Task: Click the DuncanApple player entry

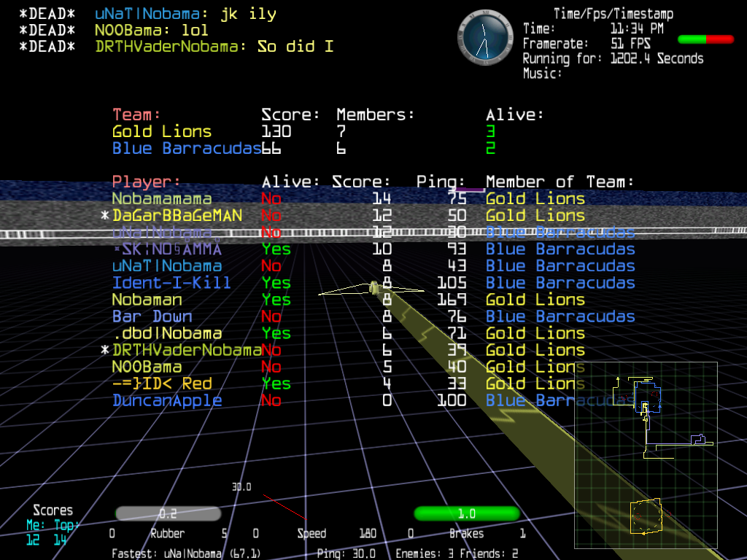Action: click(x=167, y=400)
